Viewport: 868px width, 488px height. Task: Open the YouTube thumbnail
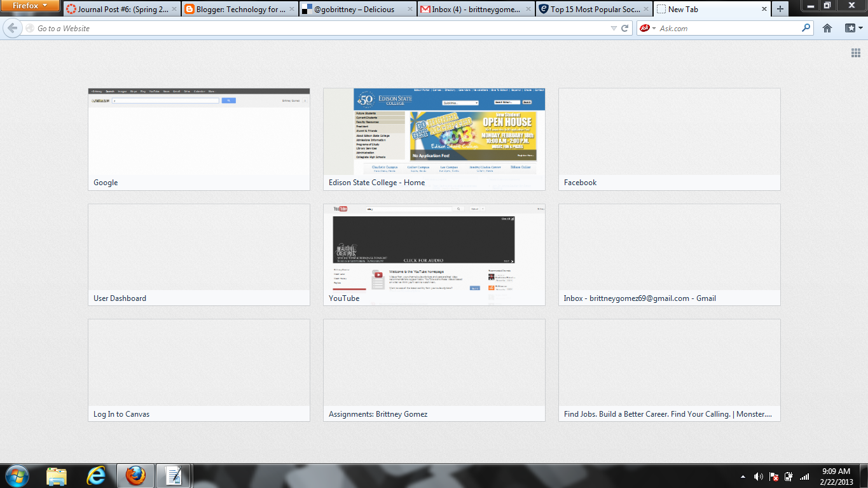tap(434, 254)
